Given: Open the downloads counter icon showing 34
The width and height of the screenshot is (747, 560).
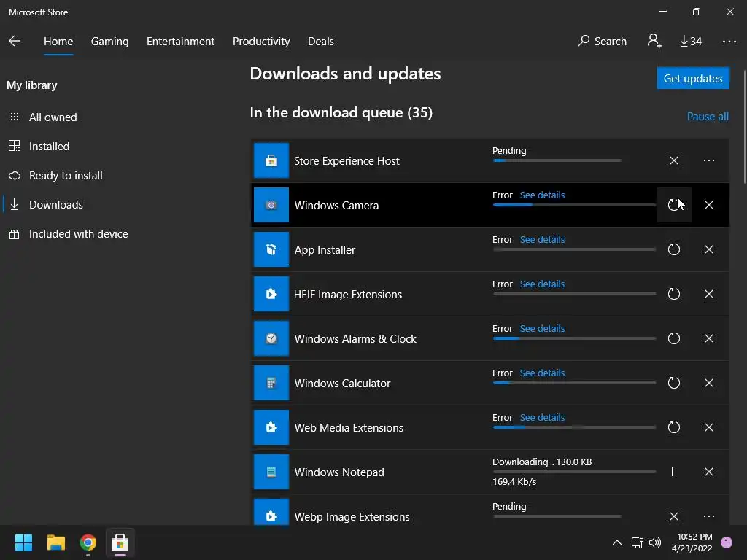Looking at the screenshot, I should click(690, 42).
